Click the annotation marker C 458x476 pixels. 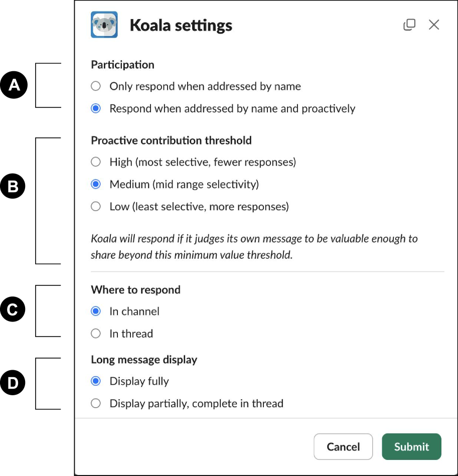[13, 310]
